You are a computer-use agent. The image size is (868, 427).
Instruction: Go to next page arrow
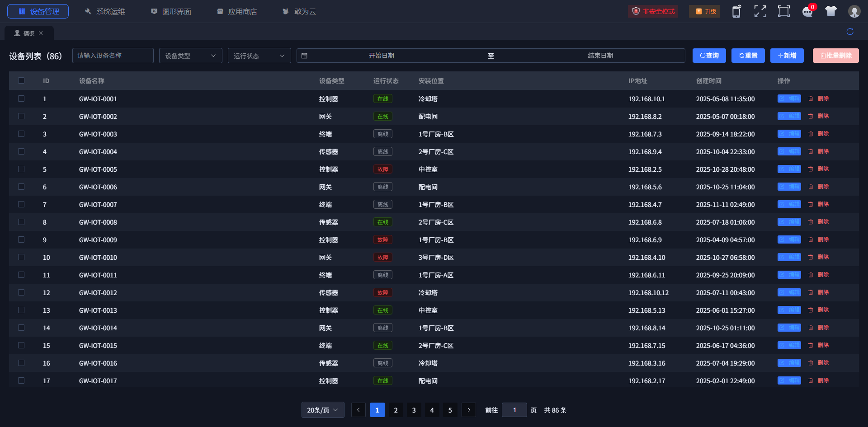point(469,410)
